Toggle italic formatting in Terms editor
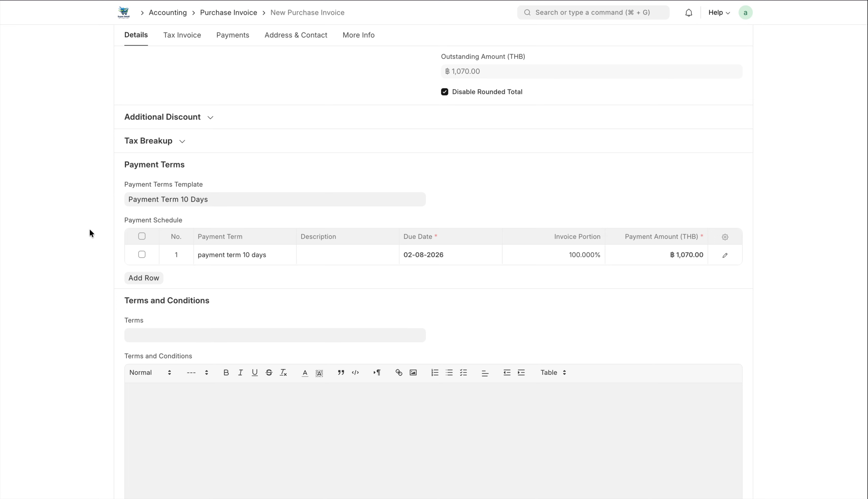The image size is (868, 499). click(240, 372)
